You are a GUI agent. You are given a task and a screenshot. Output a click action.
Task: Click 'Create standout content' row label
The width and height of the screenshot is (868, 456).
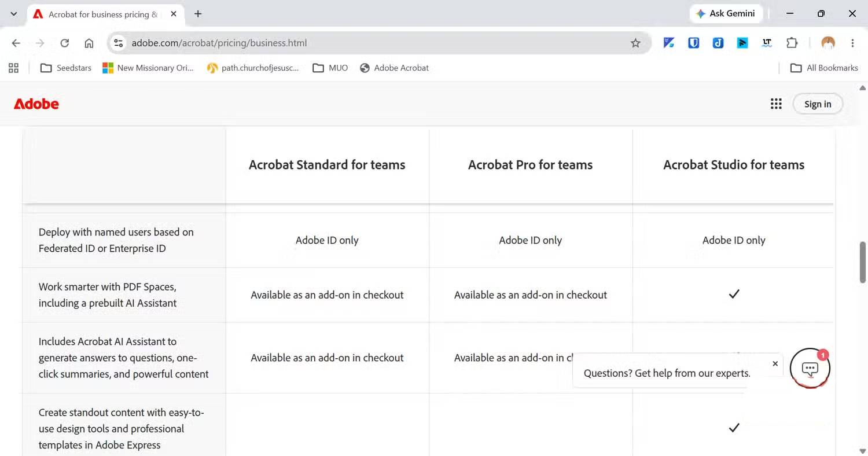[122, 429]
